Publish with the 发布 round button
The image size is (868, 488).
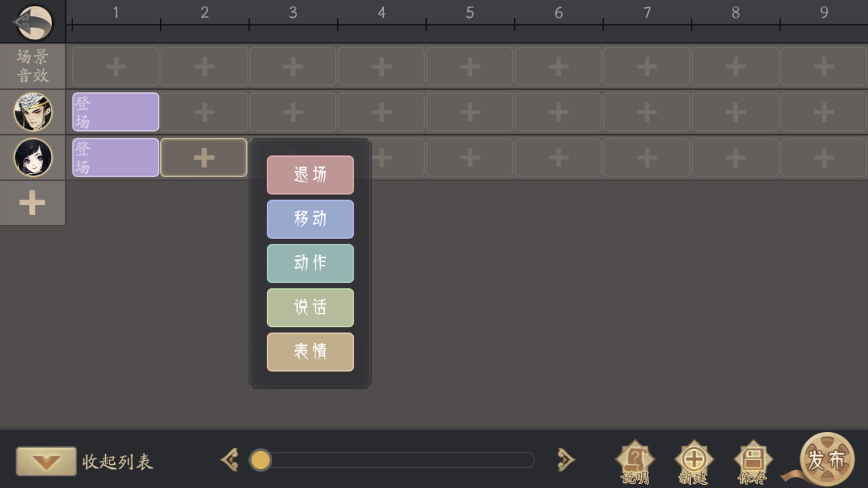pyautogui.click(x=827, y=460)
